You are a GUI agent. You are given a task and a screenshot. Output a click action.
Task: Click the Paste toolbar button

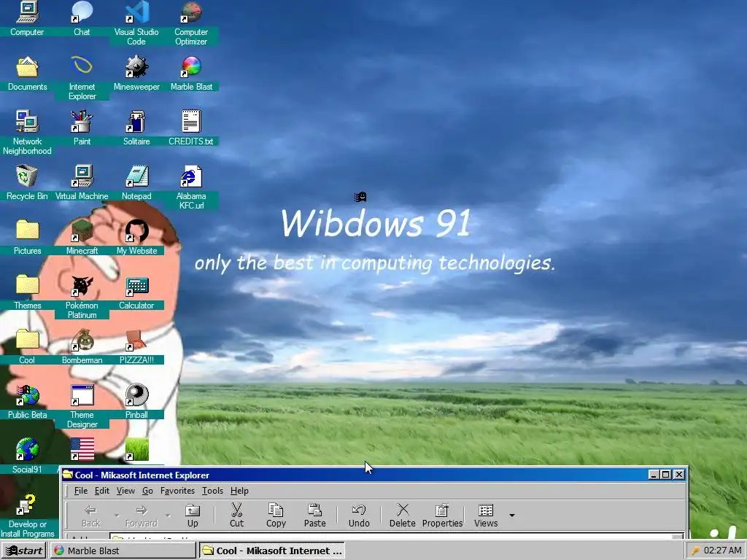click(x=315, y=516)
